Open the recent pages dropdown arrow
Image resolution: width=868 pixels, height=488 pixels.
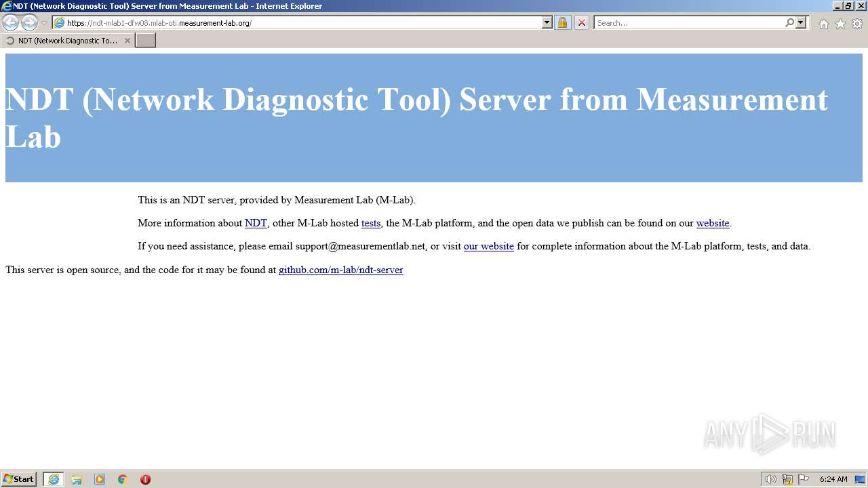[44, 23]
